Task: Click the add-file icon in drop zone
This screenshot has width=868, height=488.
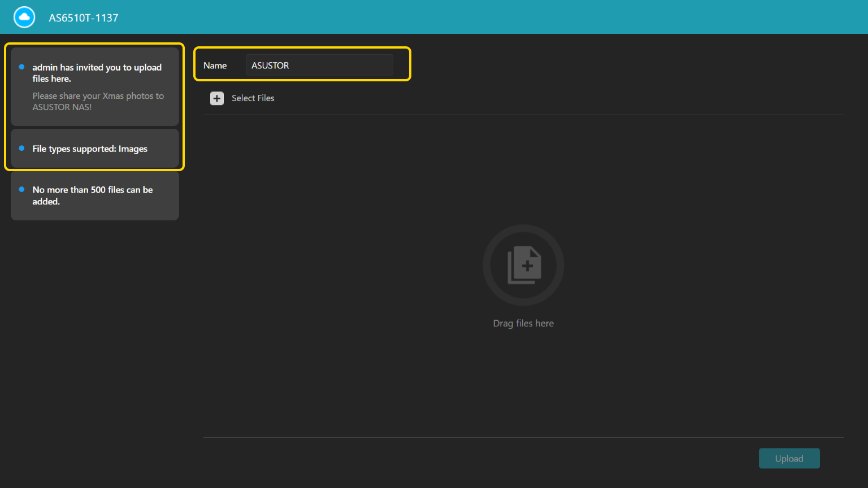Action: tap(523, 265)
